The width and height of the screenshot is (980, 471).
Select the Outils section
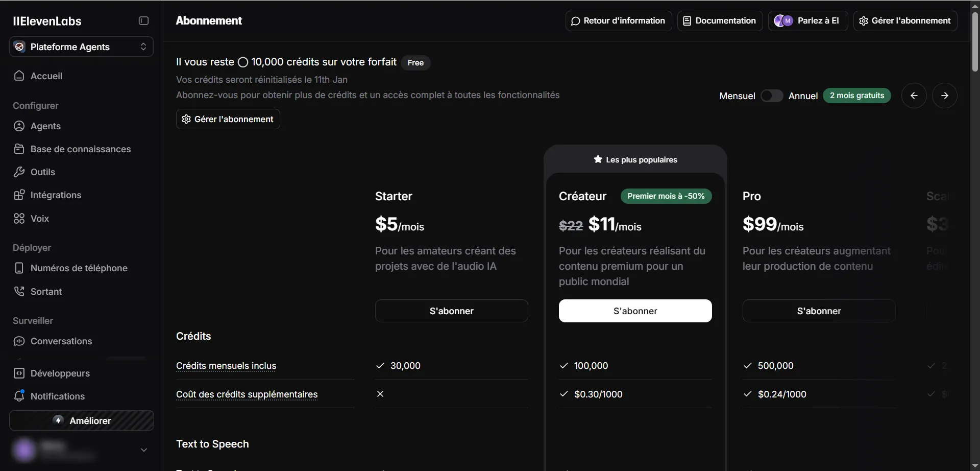(43, 172)
